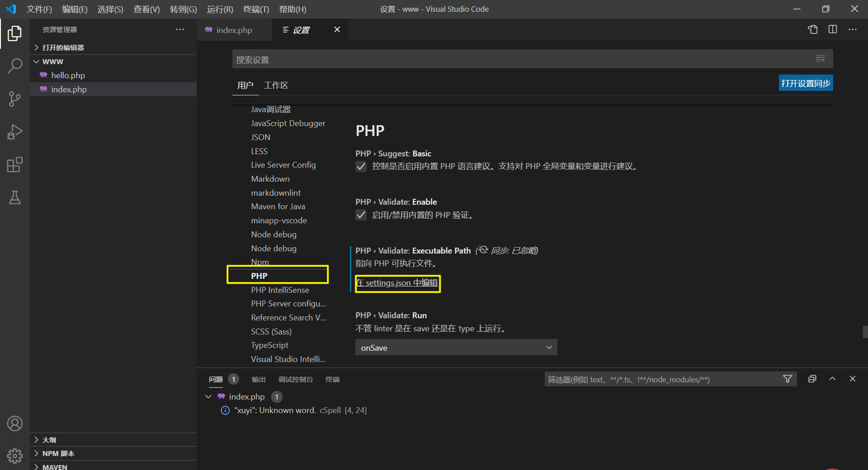
Task: Maximize the bottom panel with chevron
Action: tap(832, 379)
